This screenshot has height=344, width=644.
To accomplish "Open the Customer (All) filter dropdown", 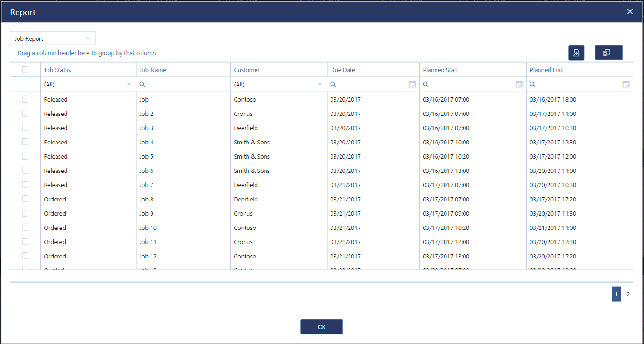I will click(x=319, y=85).
